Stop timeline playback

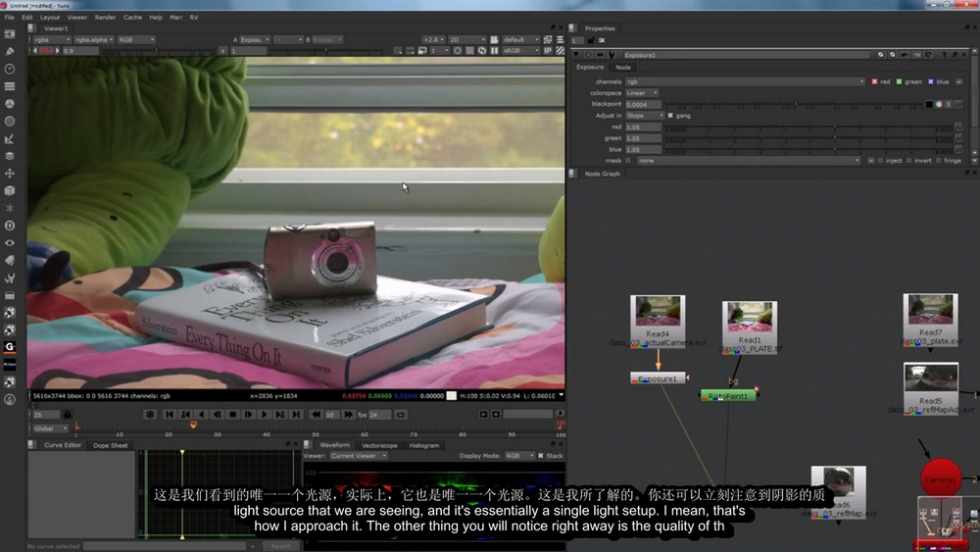tap(232, 415)
